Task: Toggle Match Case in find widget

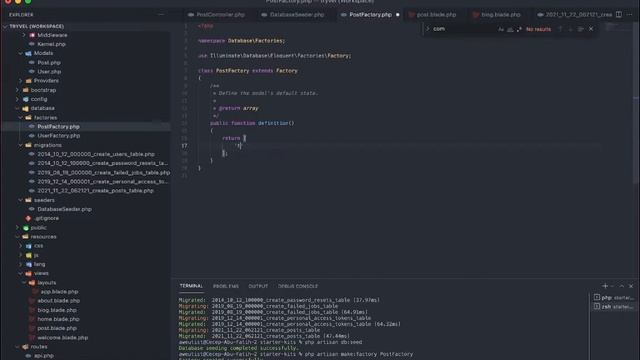Action: [501, 29]
